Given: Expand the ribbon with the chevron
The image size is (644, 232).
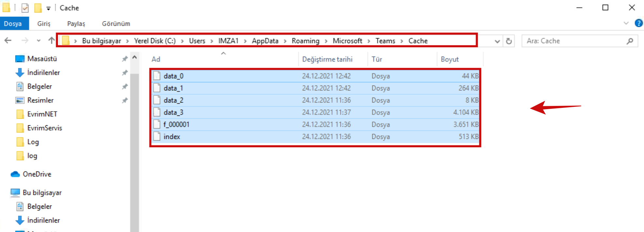Looking at the screenshot, I should tap(626, 23).
